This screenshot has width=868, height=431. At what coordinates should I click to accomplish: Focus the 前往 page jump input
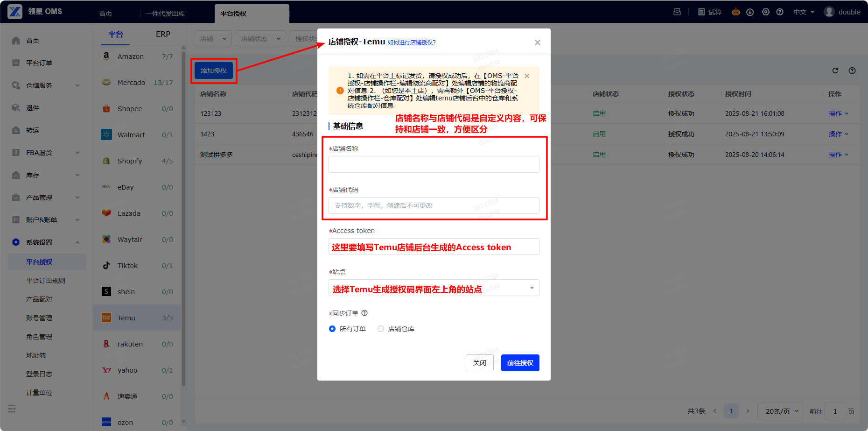pyautogui.click(x=835, y=411)
